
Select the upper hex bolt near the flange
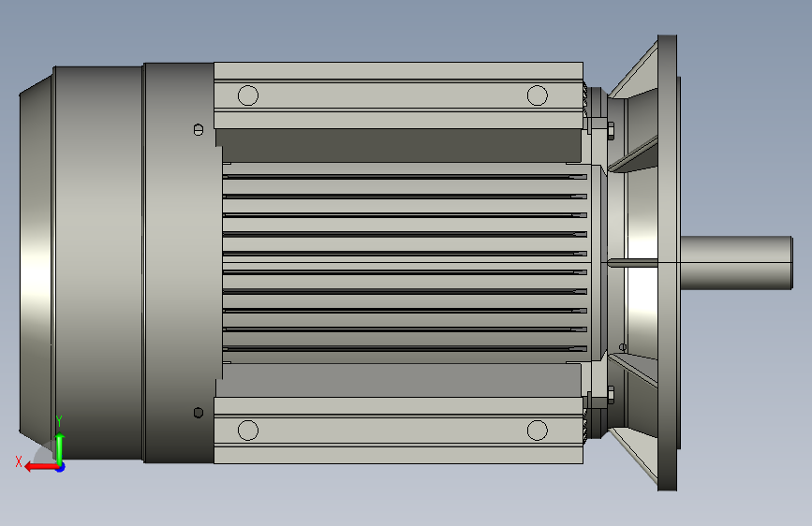tap(611, 131)
